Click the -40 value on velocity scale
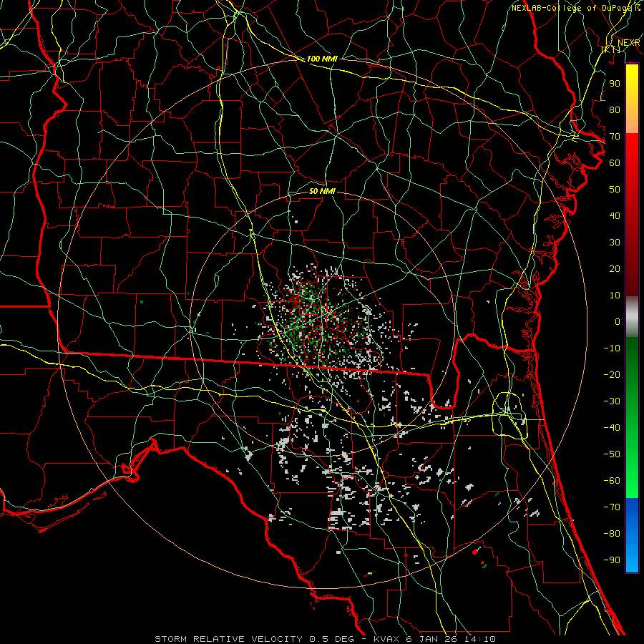This screenshot has height=644, width=644. 612,428
